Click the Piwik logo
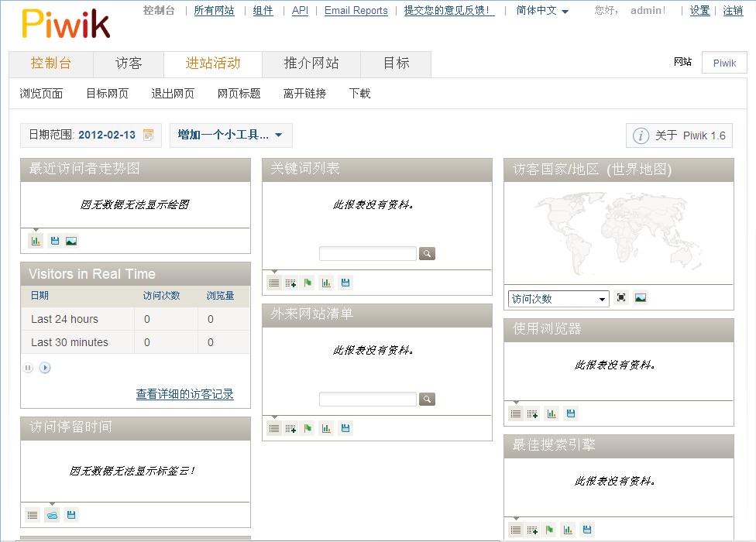The width and height of the screenshot is (756, 542). [x=66, y=23]
